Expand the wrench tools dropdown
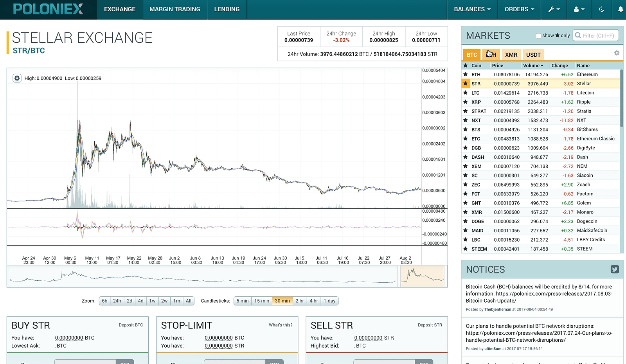The height and width of the screenshot is (364, 626). [x=554, y=9]
